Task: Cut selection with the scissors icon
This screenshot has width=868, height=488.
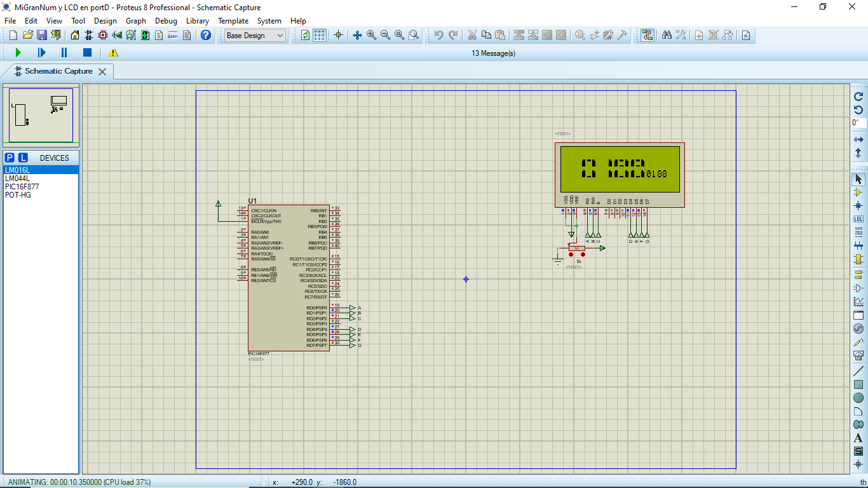Action: tap(472, 36)
